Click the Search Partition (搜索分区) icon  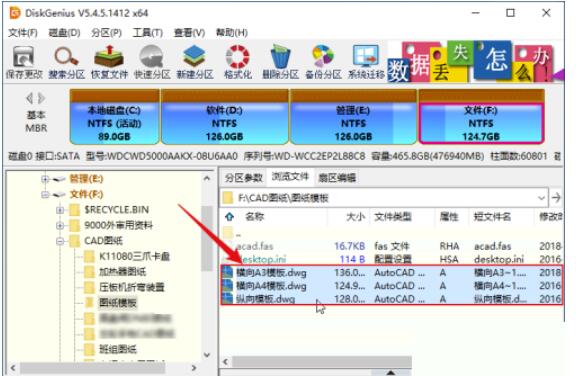[66, 57]
